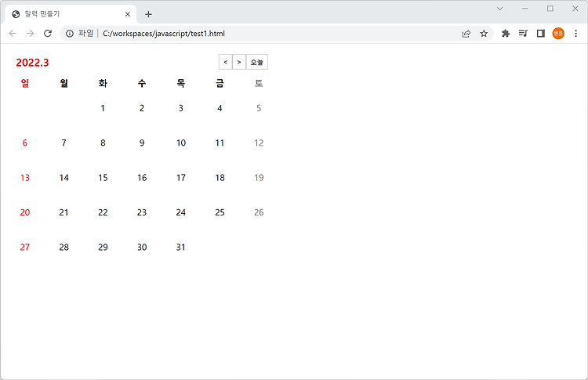The width and height of the screenshot is (588, 380).
Task: Open the orange profile avatar
Action: (x=558, y=34)
